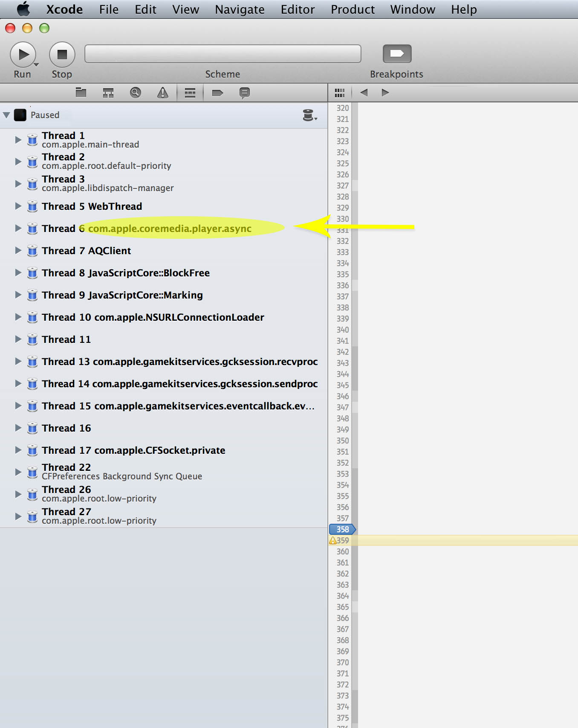Image resolution: width=578 pixels, height=728 pixels.
Task: Select the Thread 22 spool icon
Action: [32, 472]
